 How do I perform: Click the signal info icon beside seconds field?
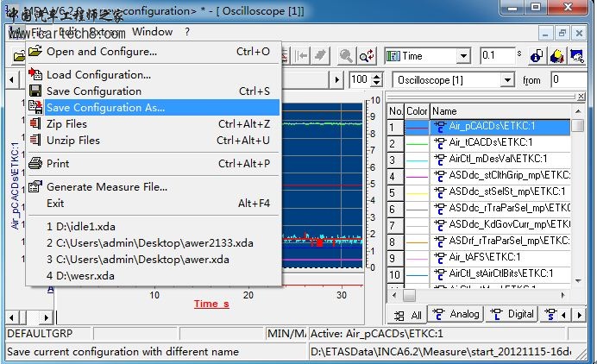(536, 56)
